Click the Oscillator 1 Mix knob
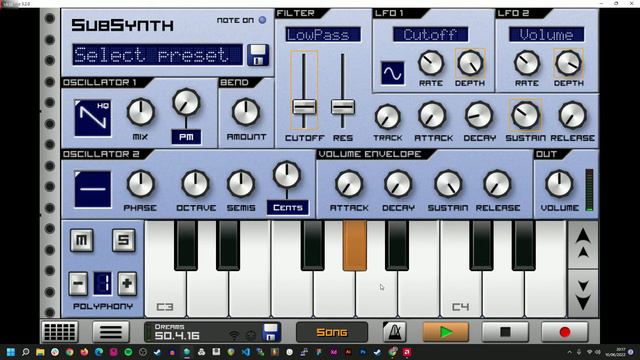The image size is (640, 360). tap(140, 112)
